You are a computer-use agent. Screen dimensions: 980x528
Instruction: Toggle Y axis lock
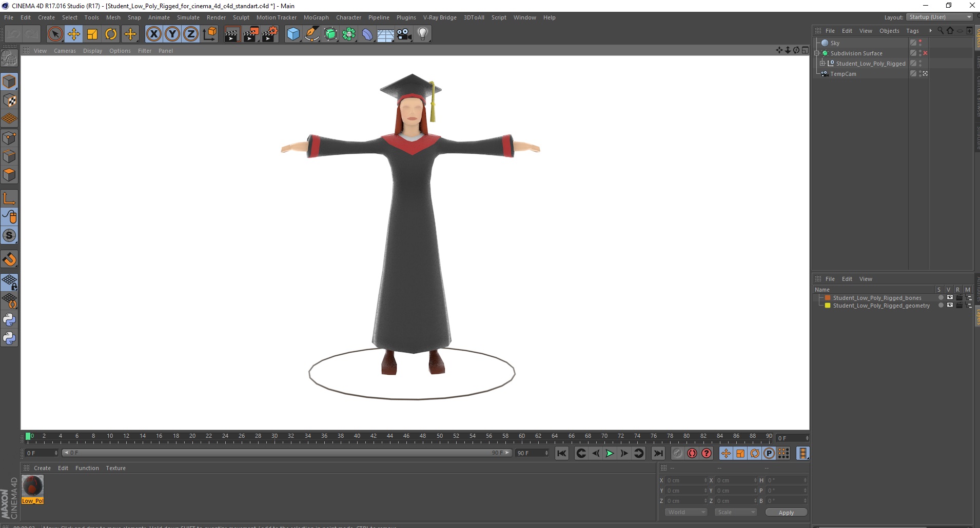tap(172, 34)
